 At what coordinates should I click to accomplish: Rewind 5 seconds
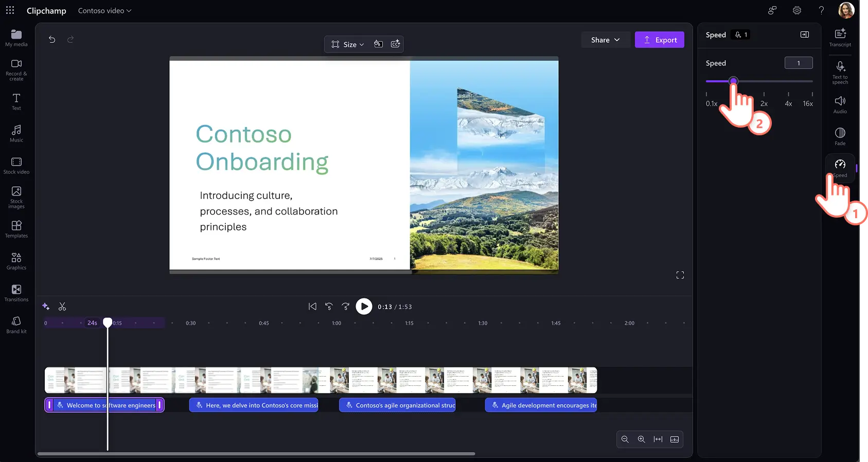(x=329, y=307)
